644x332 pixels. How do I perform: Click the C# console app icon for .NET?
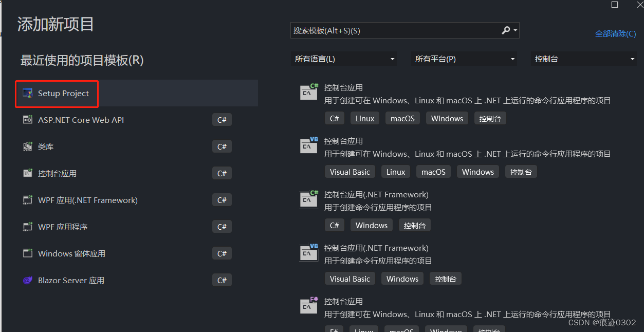(x=309, y=91)
